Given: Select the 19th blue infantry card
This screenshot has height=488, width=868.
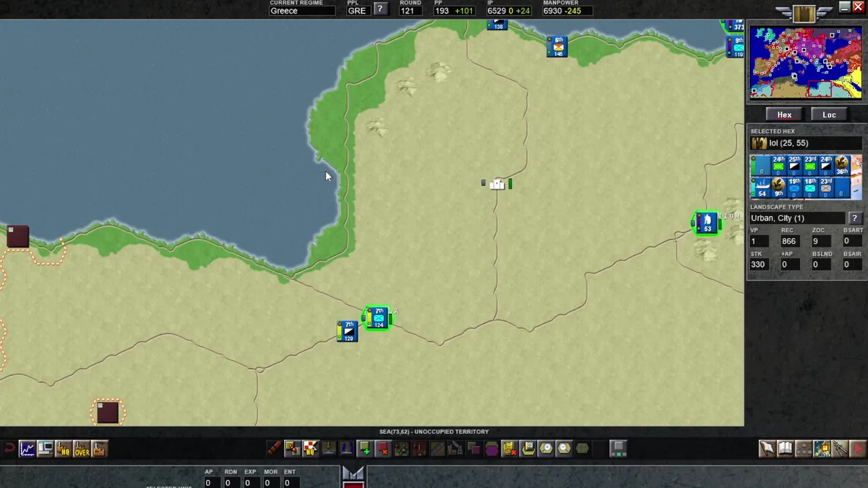Looking at the screenshot, I should [x=795, y=187].
